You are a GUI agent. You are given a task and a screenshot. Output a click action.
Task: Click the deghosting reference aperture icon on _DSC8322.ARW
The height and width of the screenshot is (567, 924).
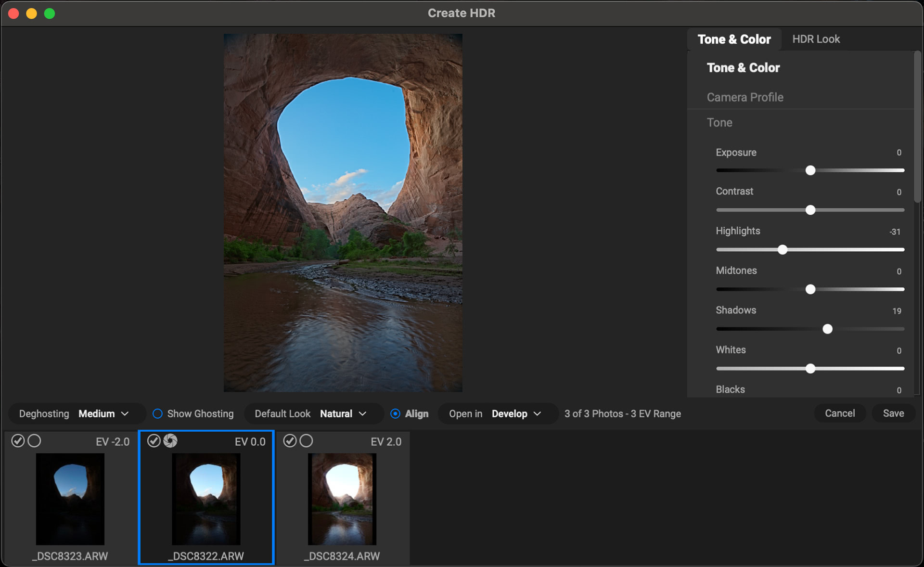(x=170, y=441)
